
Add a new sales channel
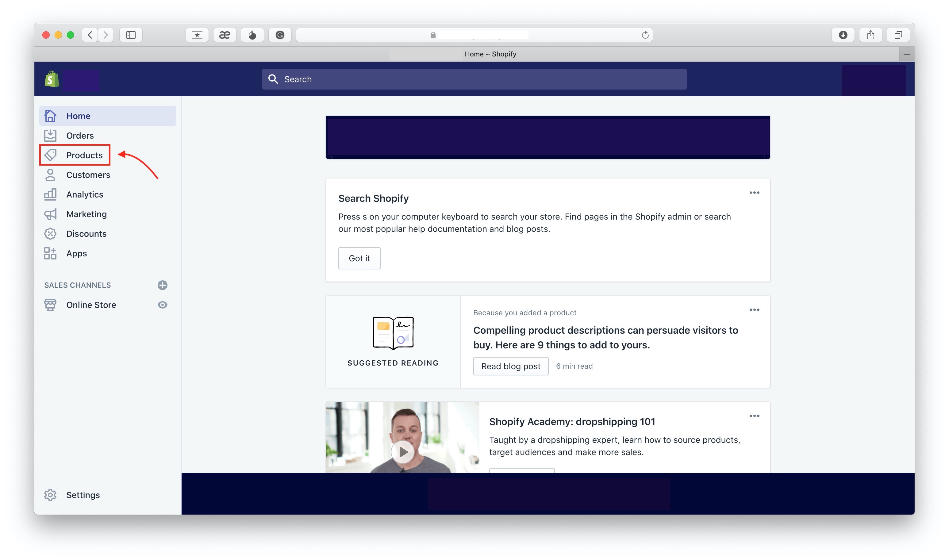coord(163,285)
